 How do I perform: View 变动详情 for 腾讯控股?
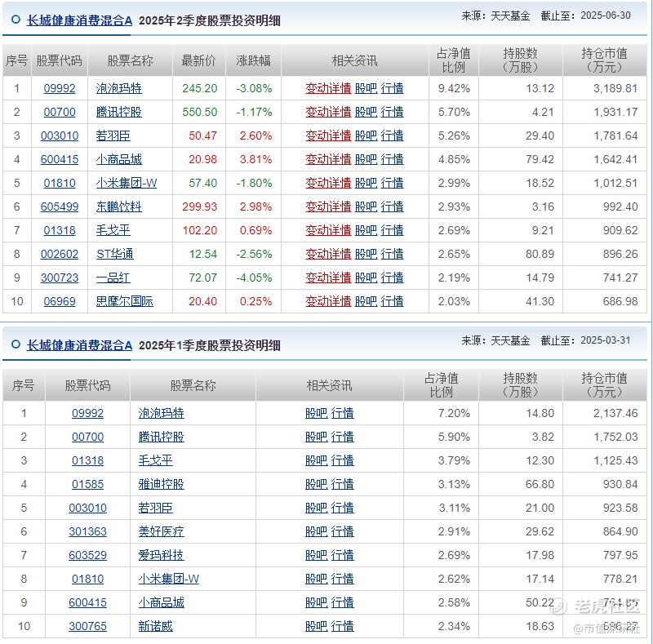328,112
